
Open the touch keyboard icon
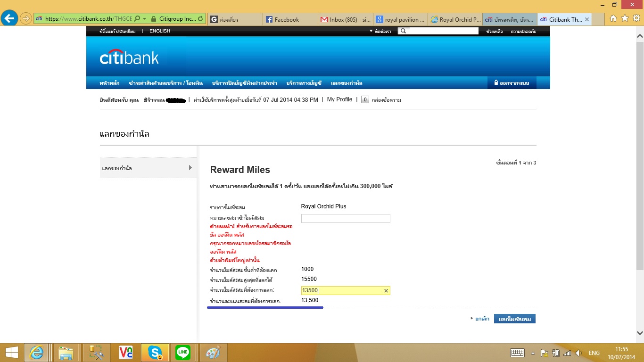pyautogui.click(x=517, y=353)
